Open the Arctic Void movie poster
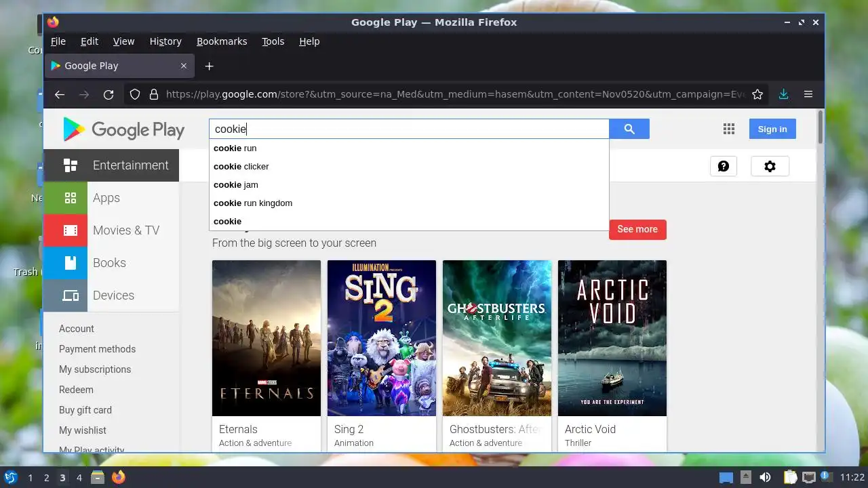This screenshot has width=868, height=488. tap(612, 338)
